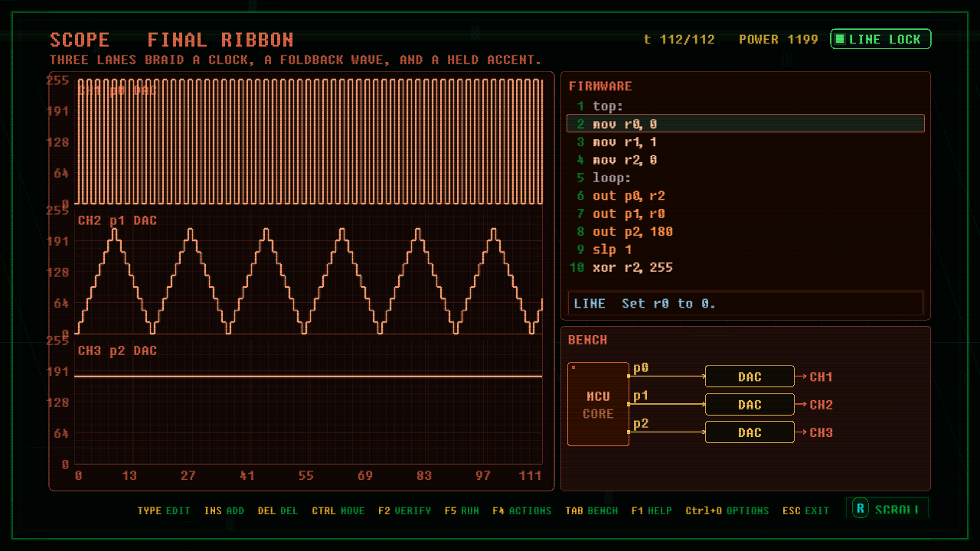Select firmware line 'out p2, 180'
This screenshot has height=551, width=980.
[x=746, y=231]
